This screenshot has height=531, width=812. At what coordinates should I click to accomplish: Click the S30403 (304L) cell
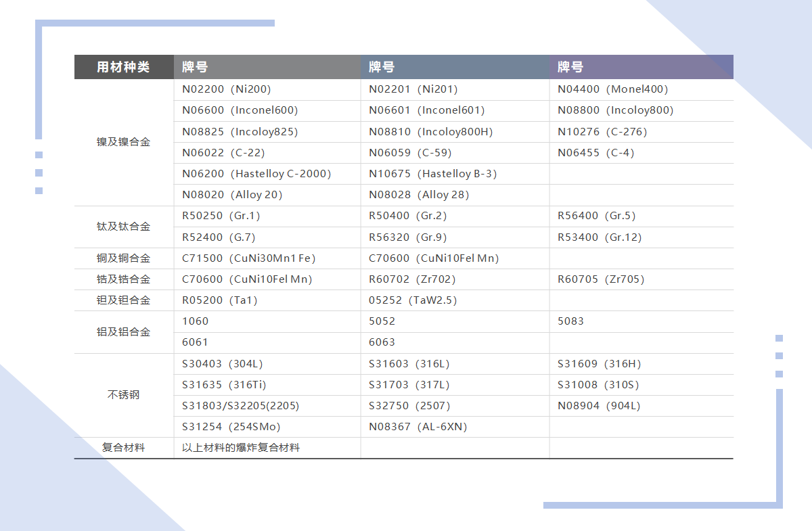pyautogui.click(x=267, y=364)
